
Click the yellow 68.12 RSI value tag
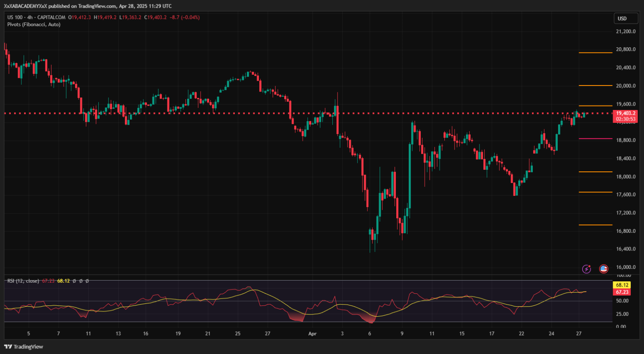tap(622, 285)
